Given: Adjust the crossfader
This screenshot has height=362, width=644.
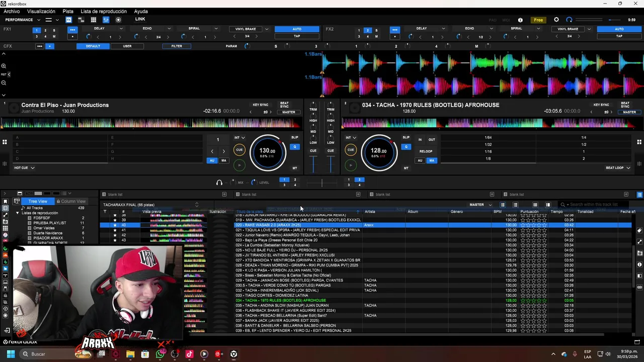Looking at the screenshot, I should coord(322,183).
